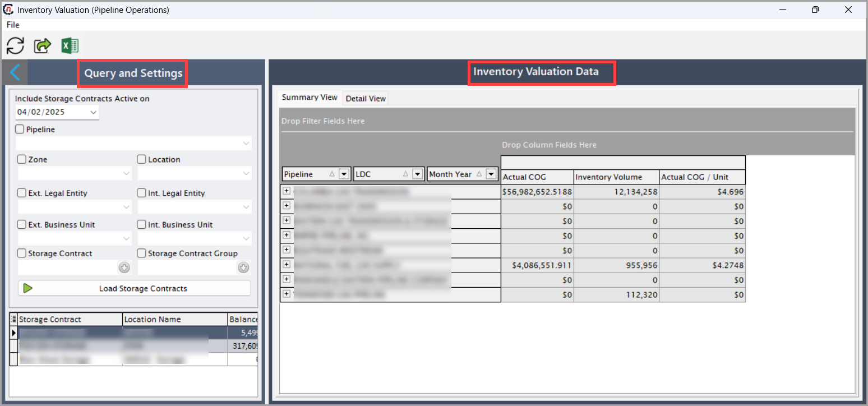868x406 pixels.
Task: Click the Inventory Volume column header
Action: [x=616, y=177]
